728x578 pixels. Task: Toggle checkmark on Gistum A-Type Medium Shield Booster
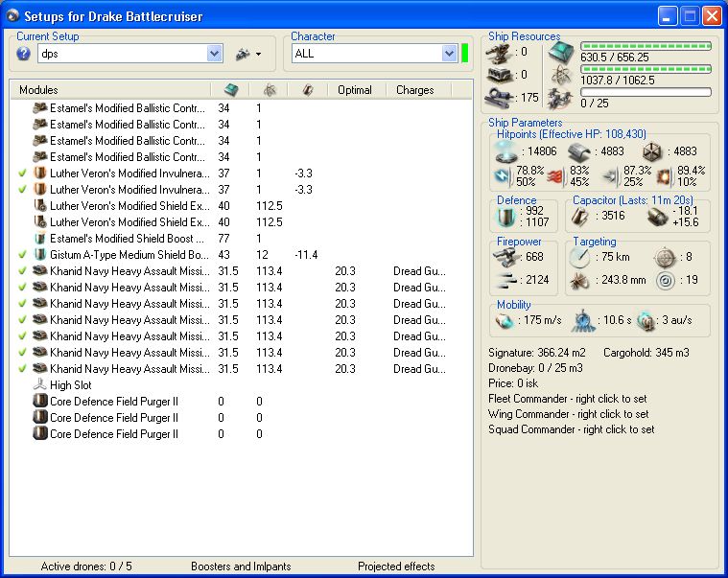click(23, 255)
